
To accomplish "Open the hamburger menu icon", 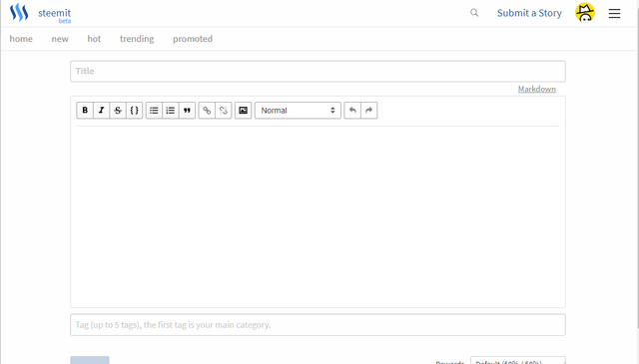I will coord(614,13).
